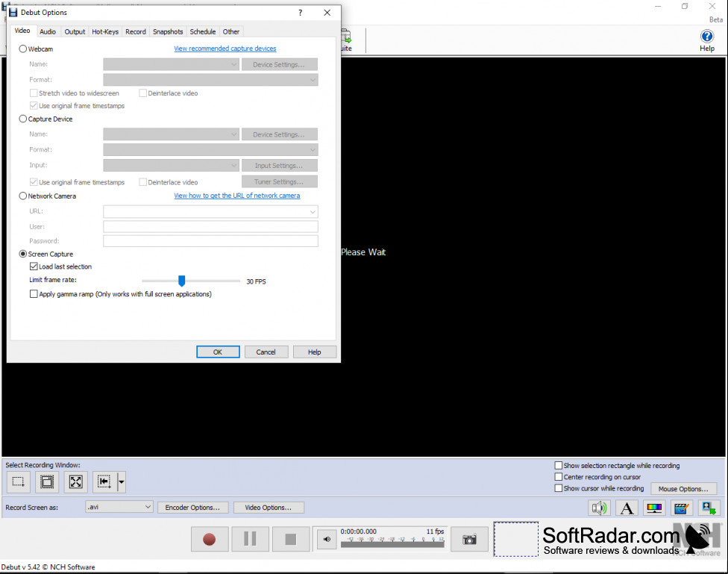This screenshot has height=574, width=728.
Task: Click the Help button in the dialog
Action: tap(314, 352)
